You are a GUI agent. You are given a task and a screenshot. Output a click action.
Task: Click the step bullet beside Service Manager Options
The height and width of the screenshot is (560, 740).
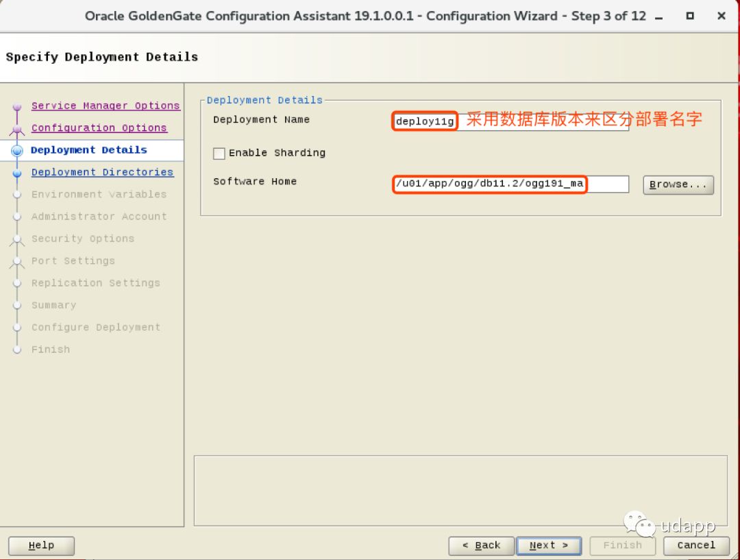tap(17, 107)
